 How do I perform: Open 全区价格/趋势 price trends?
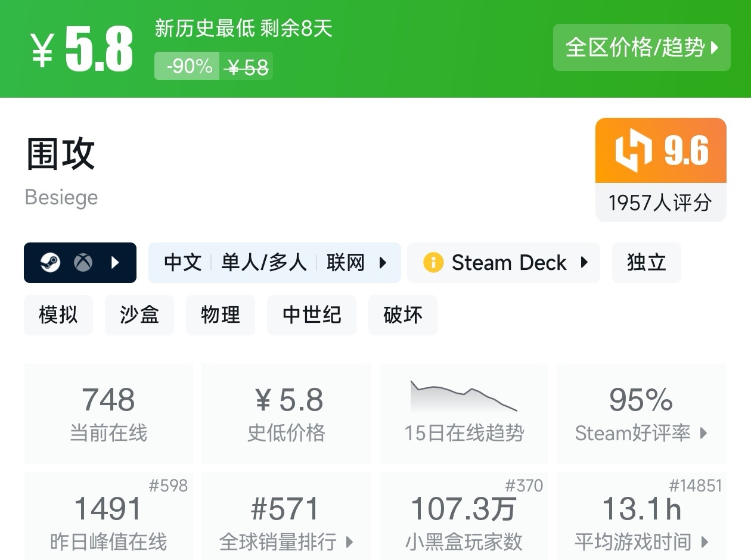[641, 48]
